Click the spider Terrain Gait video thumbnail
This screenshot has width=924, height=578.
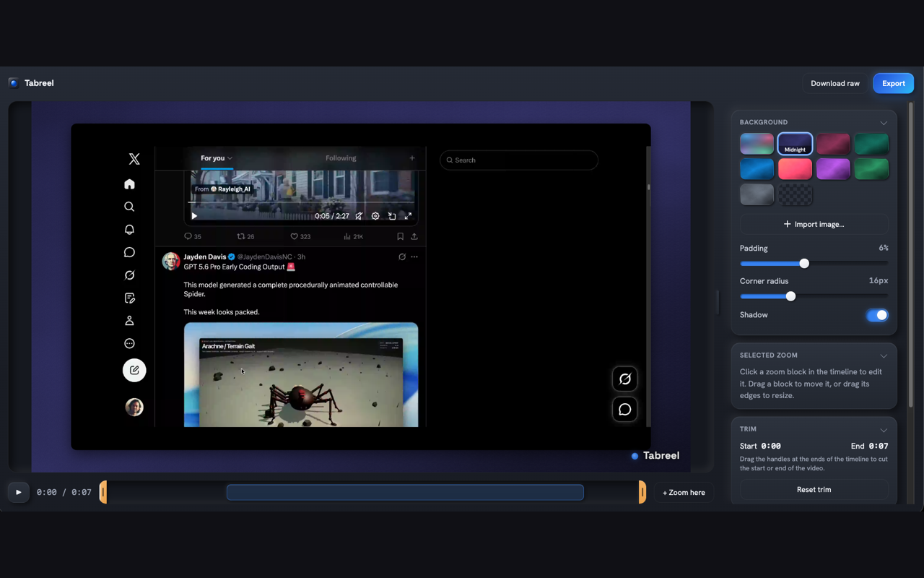(301, 374)
